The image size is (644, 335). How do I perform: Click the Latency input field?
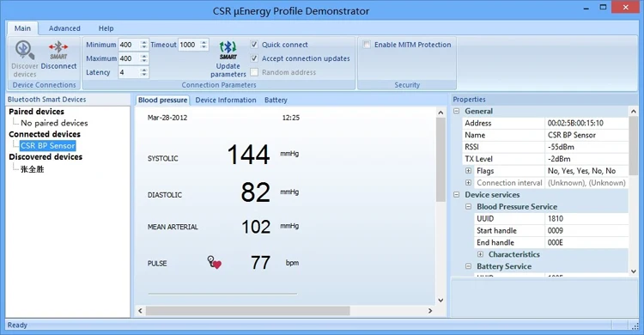(129, 72)
